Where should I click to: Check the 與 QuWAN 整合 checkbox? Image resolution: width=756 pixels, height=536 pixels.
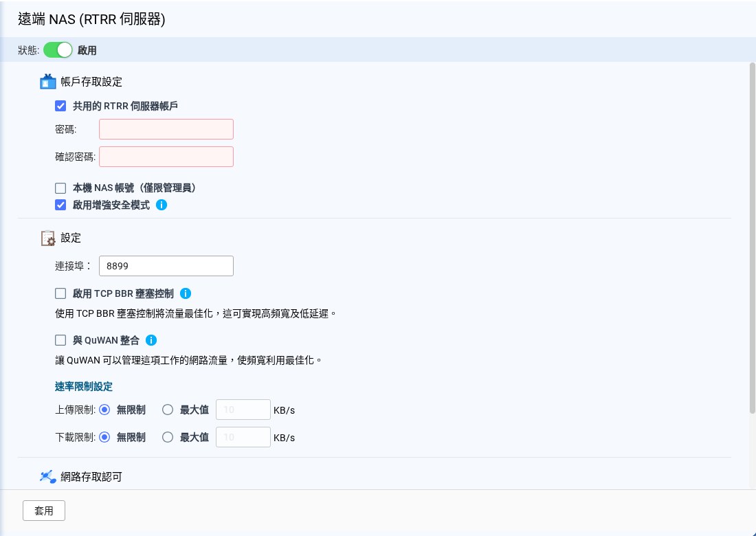[60, 340]
